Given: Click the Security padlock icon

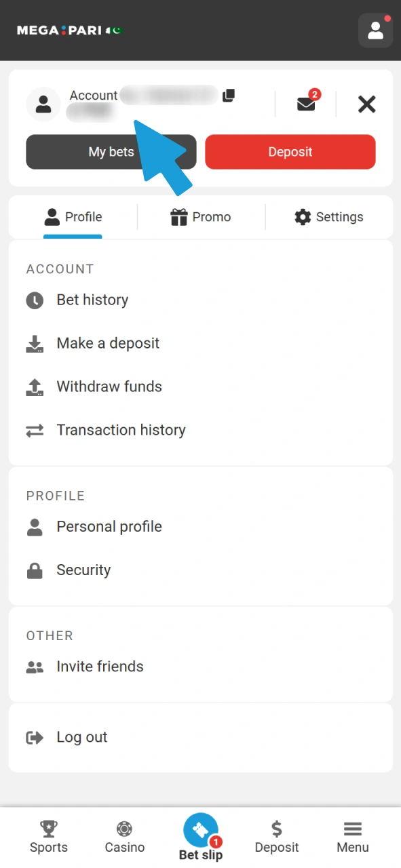Looking at the screenshot, I should pyautogui.click(x=35, y=570).
